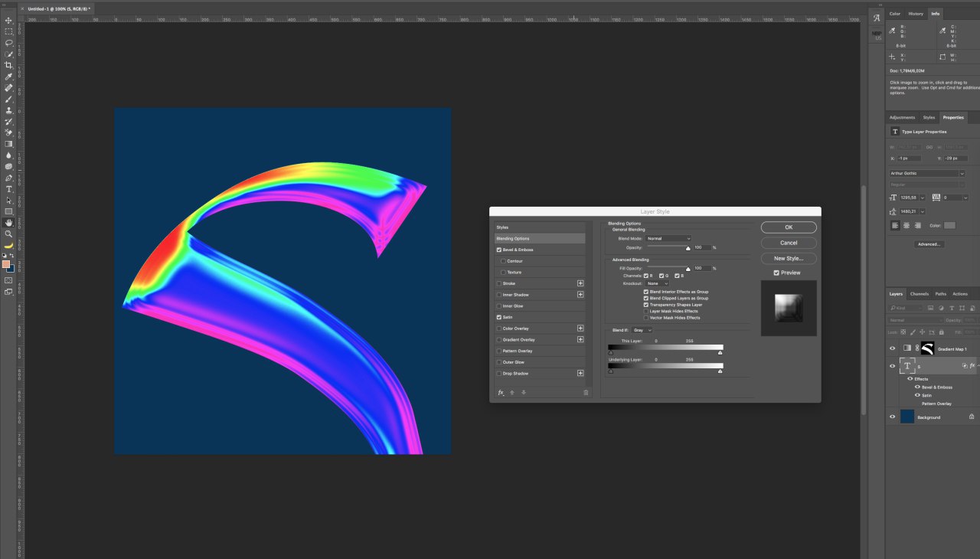
Task: Select the Clone Stamp tool
Action: pos(9,110)
